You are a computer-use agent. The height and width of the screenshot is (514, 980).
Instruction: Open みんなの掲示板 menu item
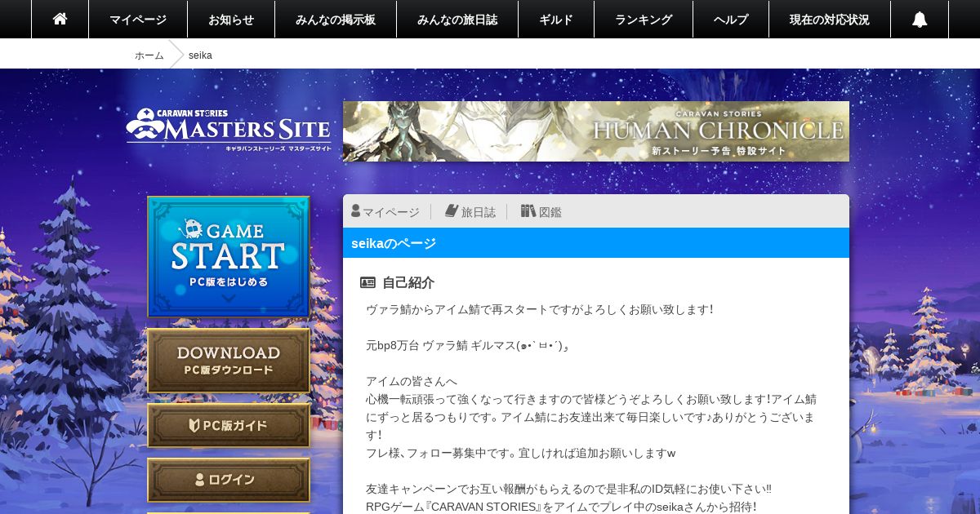pyautogui.click(x=336, y=19)
